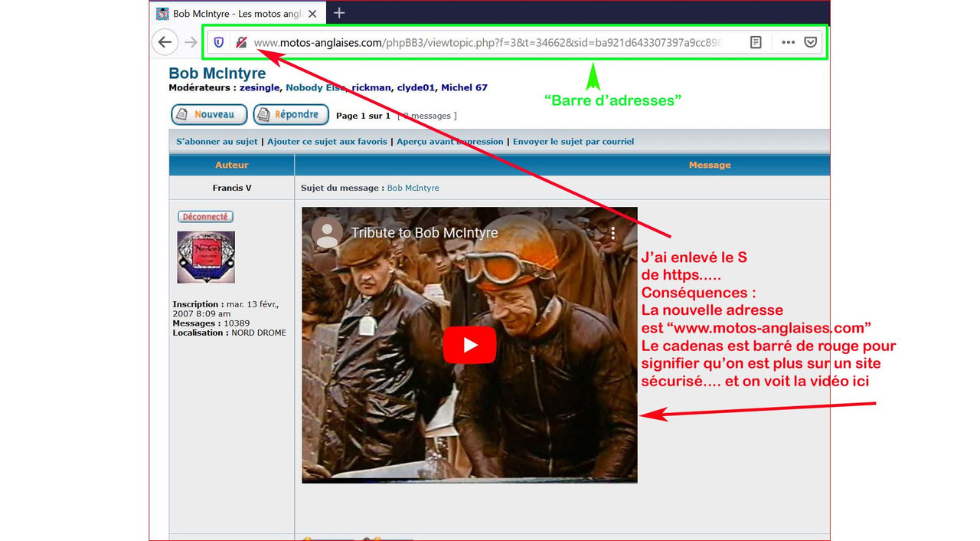Close the Bob McIntyre browser tab
The image size is (980, 541).
tap(312, 14)
